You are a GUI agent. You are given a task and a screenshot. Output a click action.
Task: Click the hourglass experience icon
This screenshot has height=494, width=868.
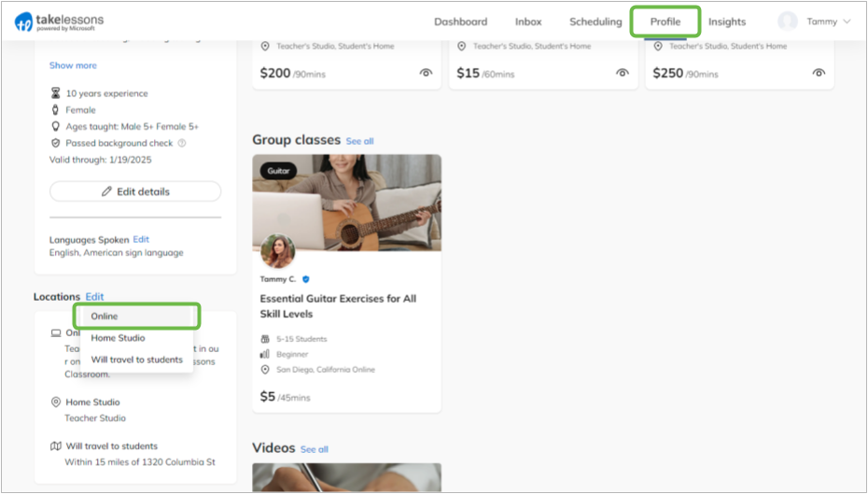(55, 93)
